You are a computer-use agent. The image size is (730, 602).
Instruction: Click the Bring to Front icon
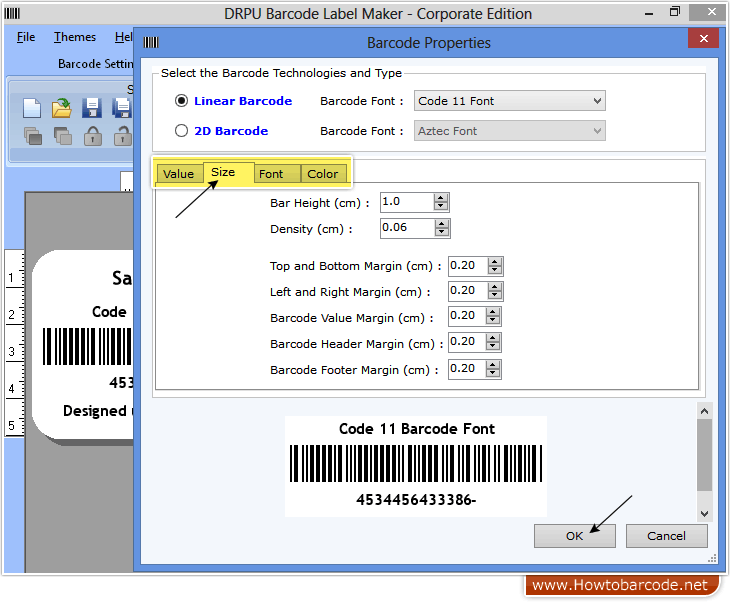tap(33, 136)
